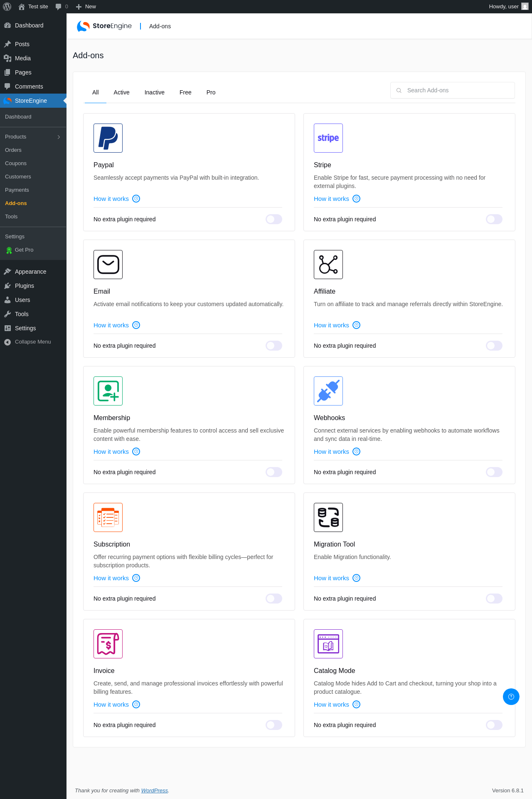Enable the Stripe add-on toggle
Image resolution: width=532 pixels, height=799 pixels.
(x=494, y=219)
